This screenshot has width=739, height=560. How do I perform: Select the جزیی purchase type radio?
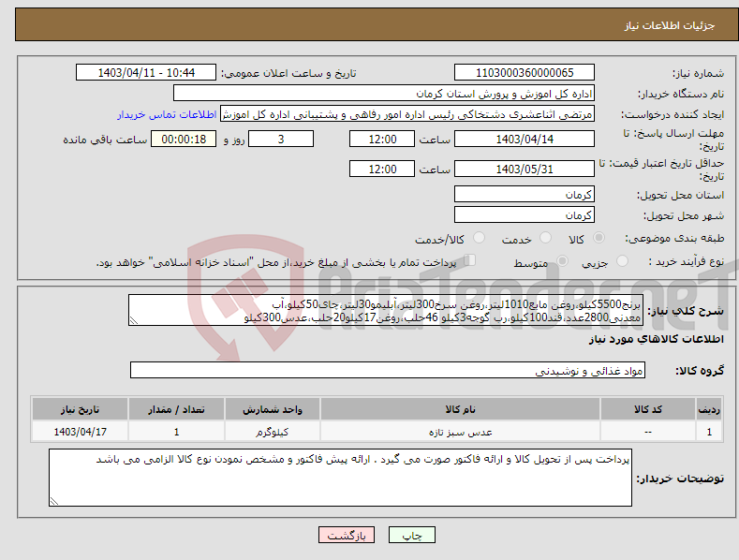tap(623, 260)
